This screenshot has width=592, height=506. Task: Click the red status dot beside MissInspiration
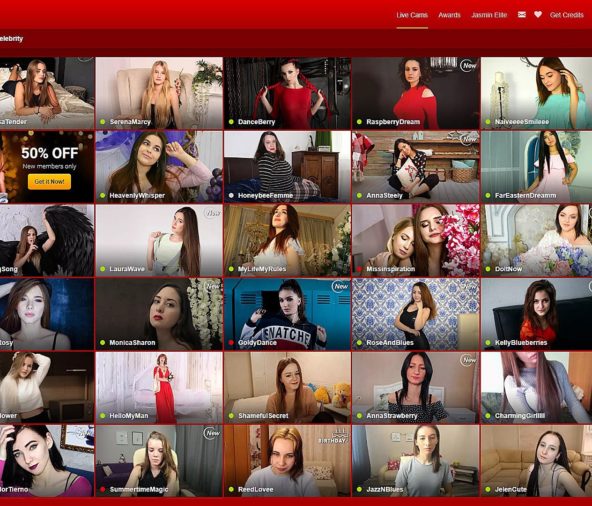click(x=359, y=269)
